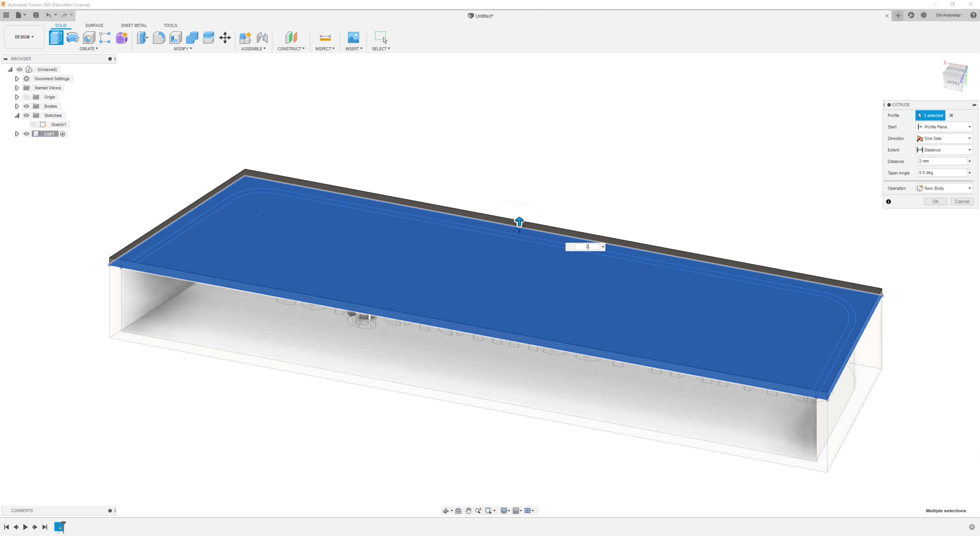The height and width of the screenshot is (536, 980).
Task: Select the Extrude tool in Create panel
Action: [56, 37]
